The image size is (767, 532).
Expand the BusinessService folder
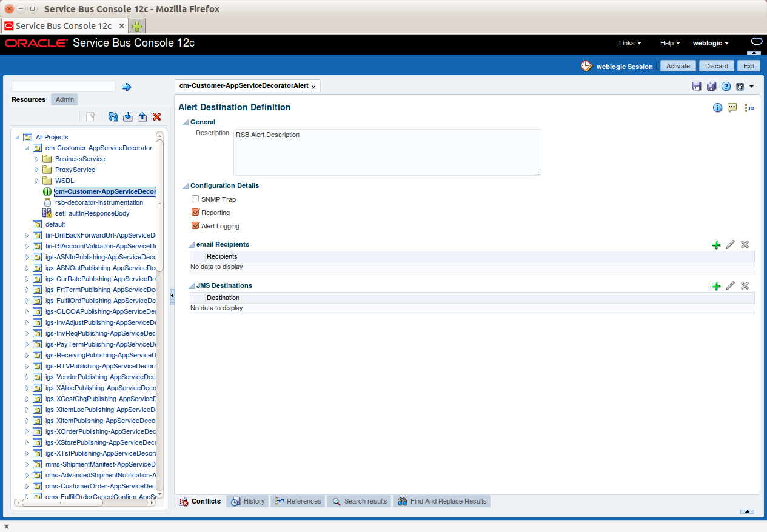pyautogui.click(x=37, y=159)
